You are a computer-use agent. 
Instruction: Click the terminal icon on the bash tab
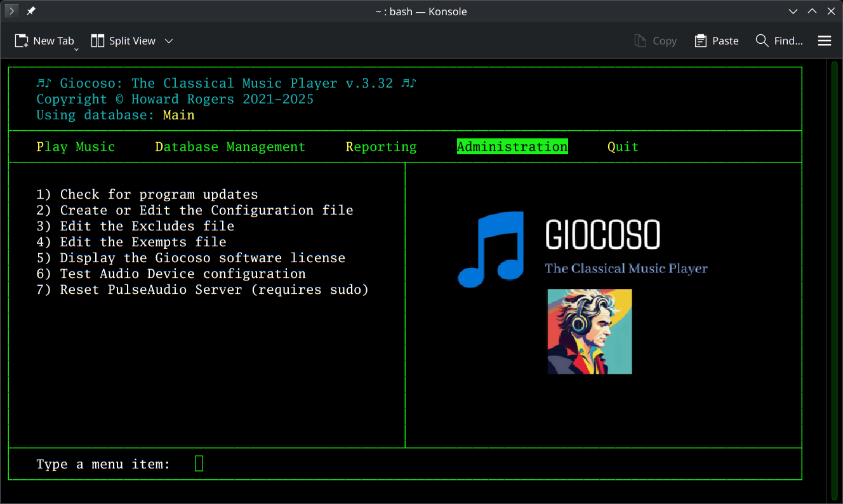click(x=11, y=11)
